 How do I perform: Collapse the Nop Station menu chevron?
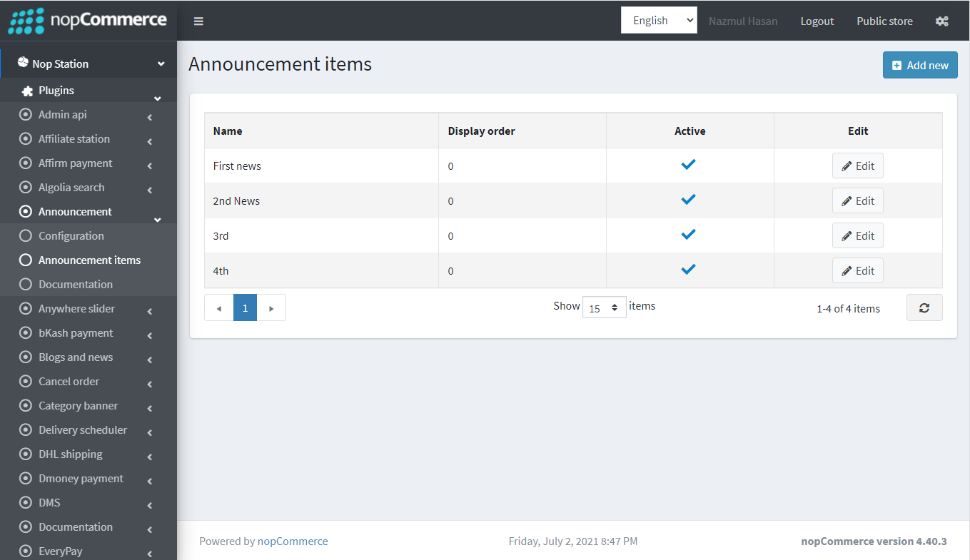161,64
